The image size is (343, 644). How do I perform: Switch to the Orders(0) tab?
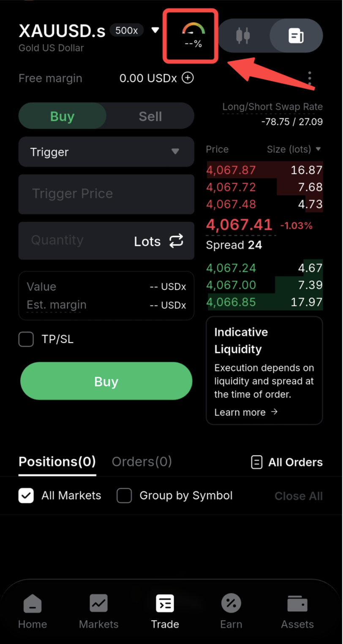[x=142, y=461]
